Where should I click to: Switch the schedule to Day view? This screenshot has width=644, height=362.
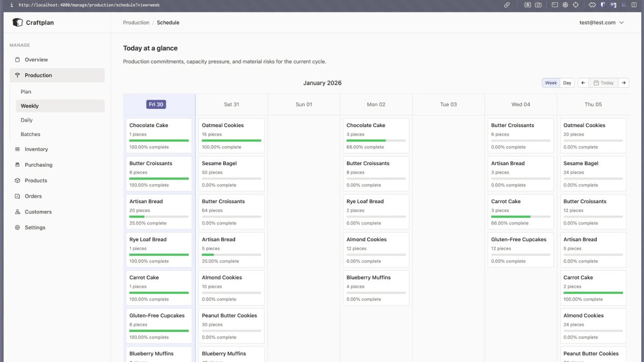pyautogui.click(x=567, y=83)
